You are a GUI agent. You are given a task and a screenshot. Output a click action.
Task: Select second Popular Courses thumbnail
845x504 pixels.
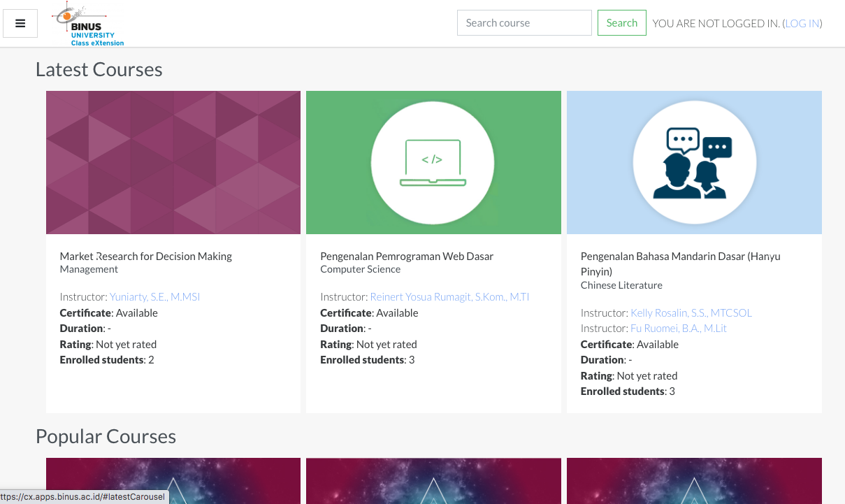pos(433,481)
